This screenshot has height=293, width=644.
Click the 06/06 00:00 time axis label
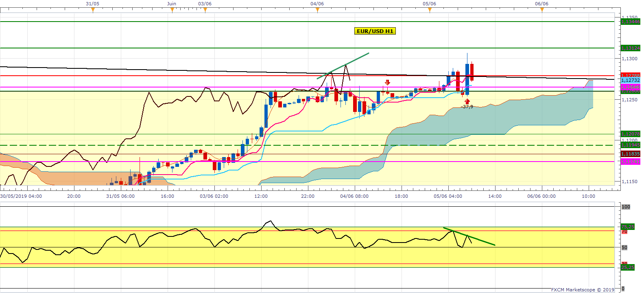click(x=541, y=196)
